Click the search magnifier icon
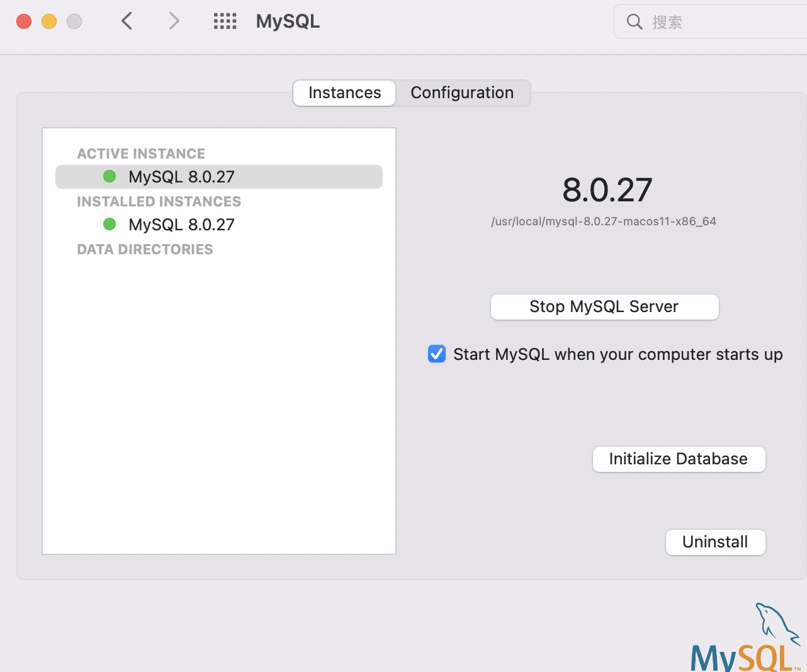 (635, 22)
